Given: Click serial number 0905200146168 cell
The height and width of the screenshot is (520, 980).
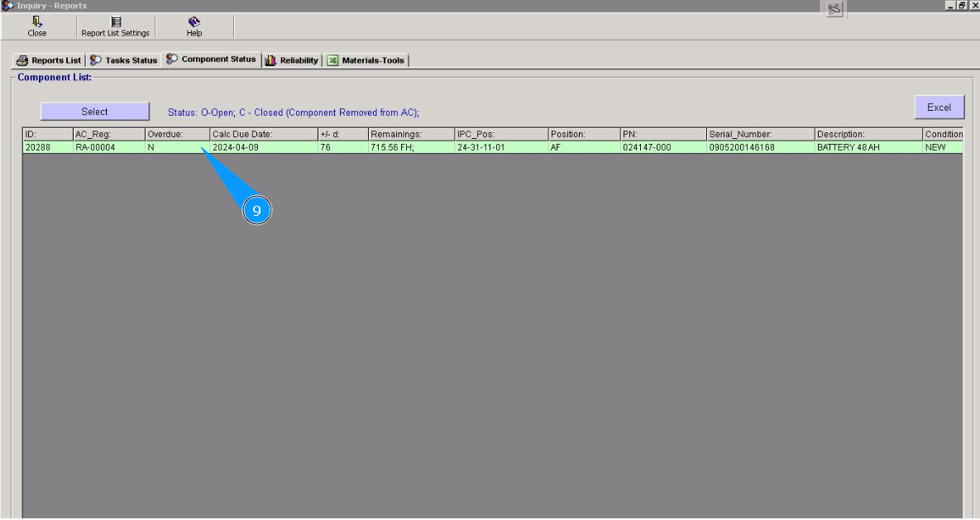Looking at the screenshot, I should pos(761,147).
